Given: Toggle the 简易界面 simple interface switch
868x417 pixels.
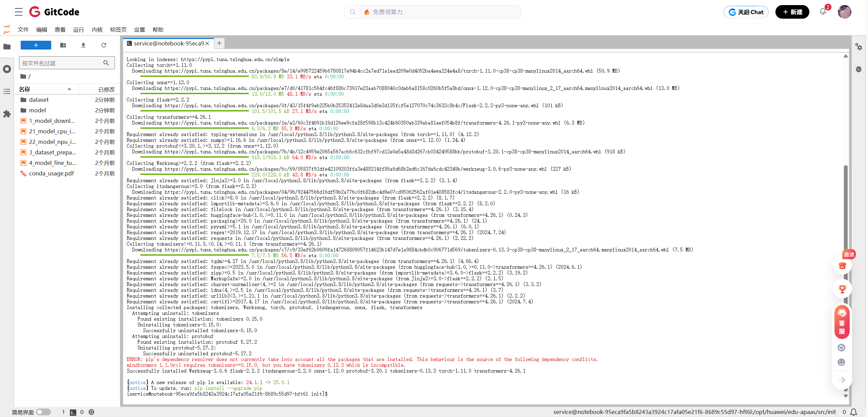Looking at the screenshot, I should click(x=43, y=412).
